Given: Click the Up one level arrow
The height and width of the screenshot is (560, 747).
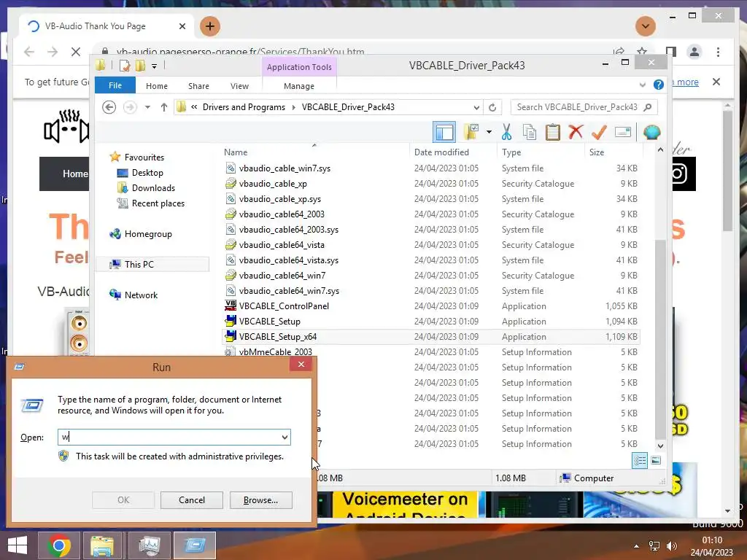Looking at the screenshot, I should [x=164, y=107].
